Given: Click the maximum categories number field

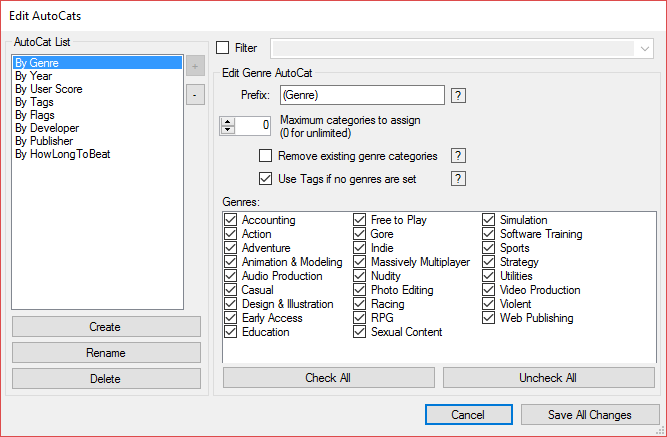Looking at the screenshot, I should (x=253, y=126).
